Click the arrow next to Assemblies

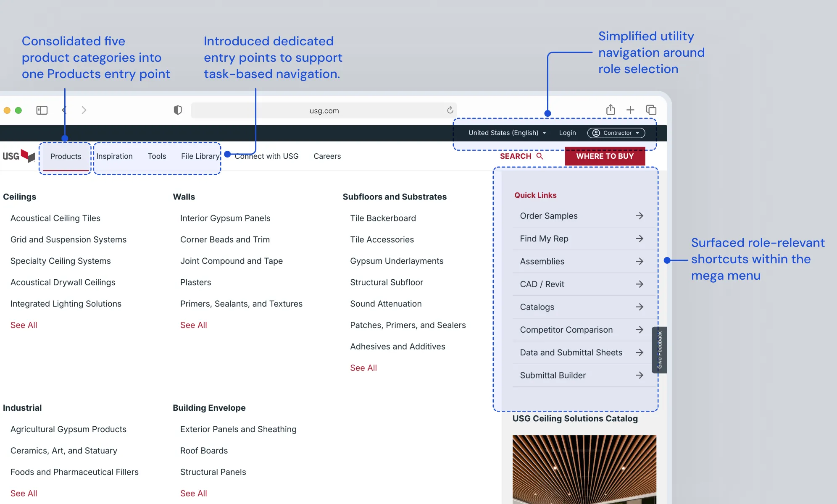tap(640, 261)
